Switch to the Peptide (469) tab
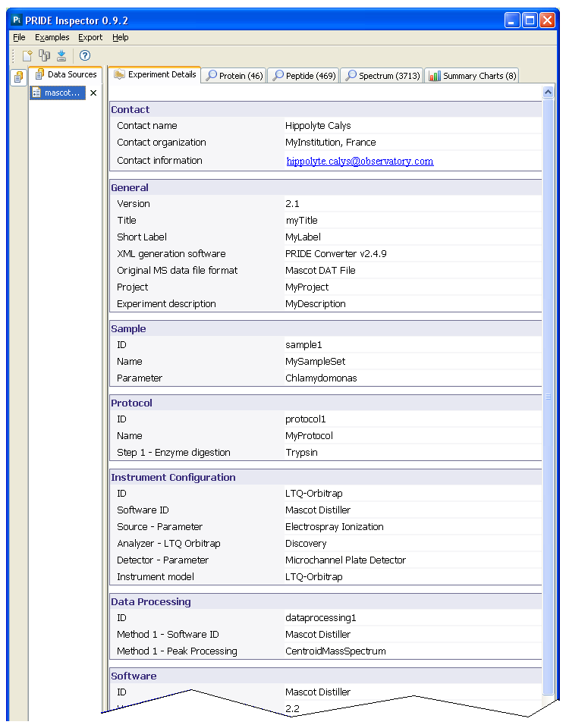 303,76
